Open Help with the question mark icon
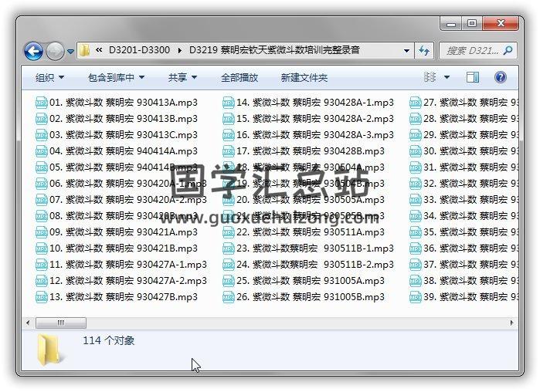The height and width of the screenshot is (392, 540). point(500,77)
